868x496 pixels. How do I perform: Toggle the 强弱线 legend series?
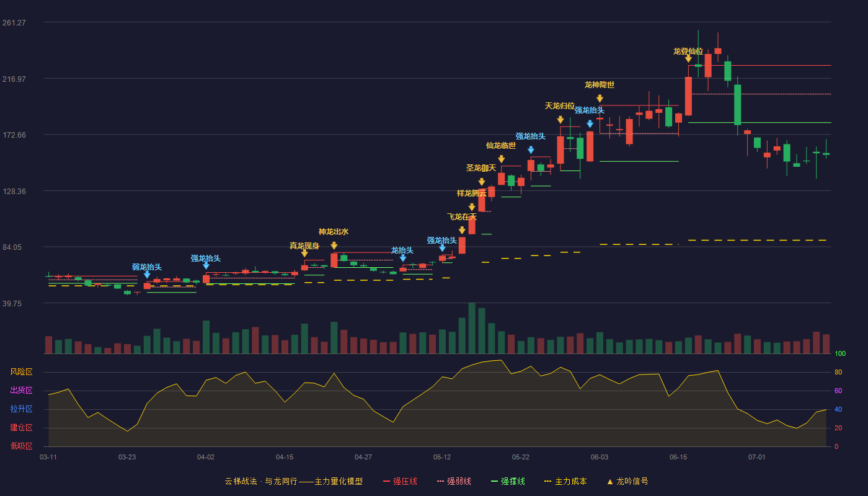[x=454, y=481]
